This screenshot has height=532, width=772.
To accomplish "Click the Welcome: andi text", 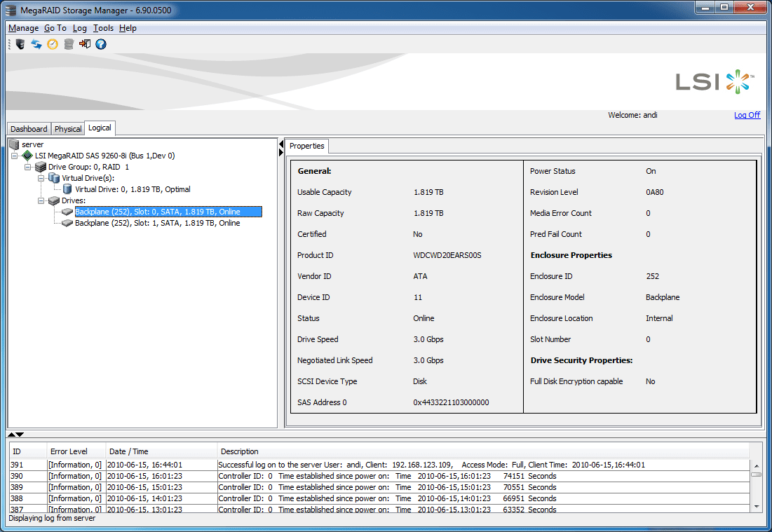I will 632,115.
